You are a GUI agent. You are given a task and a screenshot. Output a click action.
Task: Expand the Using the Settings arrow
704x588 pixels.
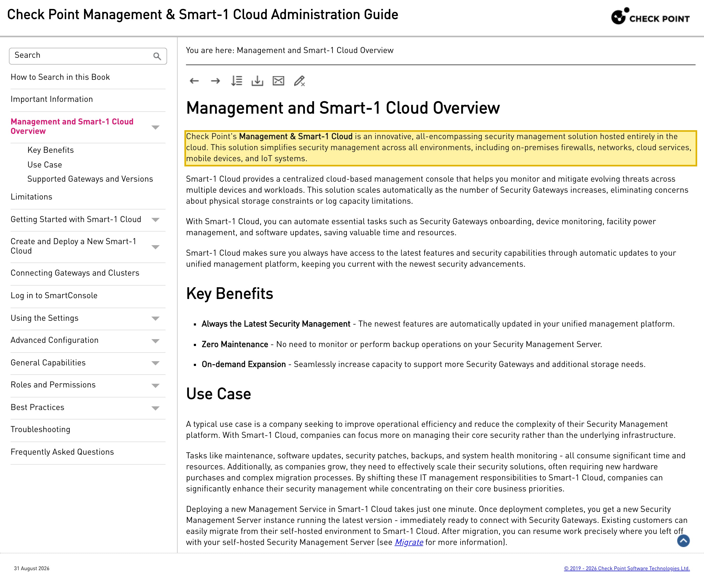pos(155,319)
